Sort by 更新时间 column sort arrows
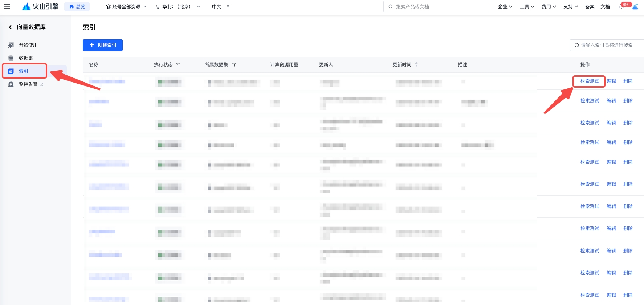This screenshot has width=644, height=305. point(416,64)
